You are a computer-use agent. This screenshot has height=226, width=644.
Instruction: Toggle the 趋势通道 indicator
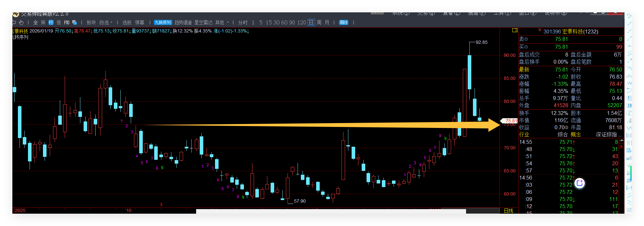(x=183, y=22)
